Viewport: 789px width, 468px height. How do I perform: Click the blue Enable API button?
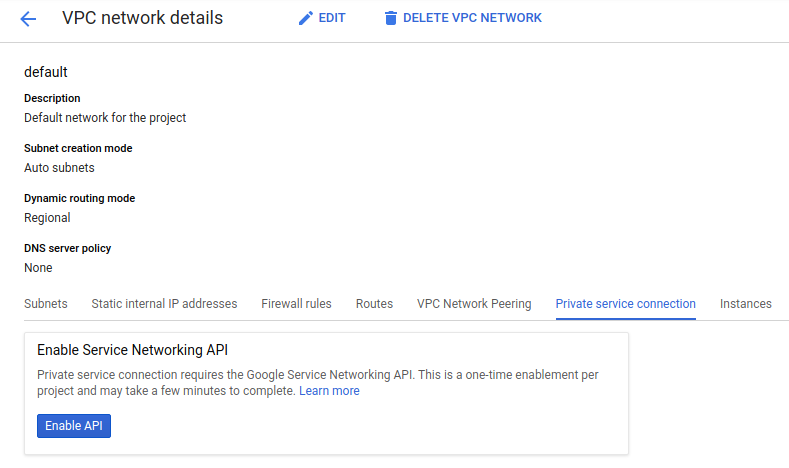[x=74, y=426]
